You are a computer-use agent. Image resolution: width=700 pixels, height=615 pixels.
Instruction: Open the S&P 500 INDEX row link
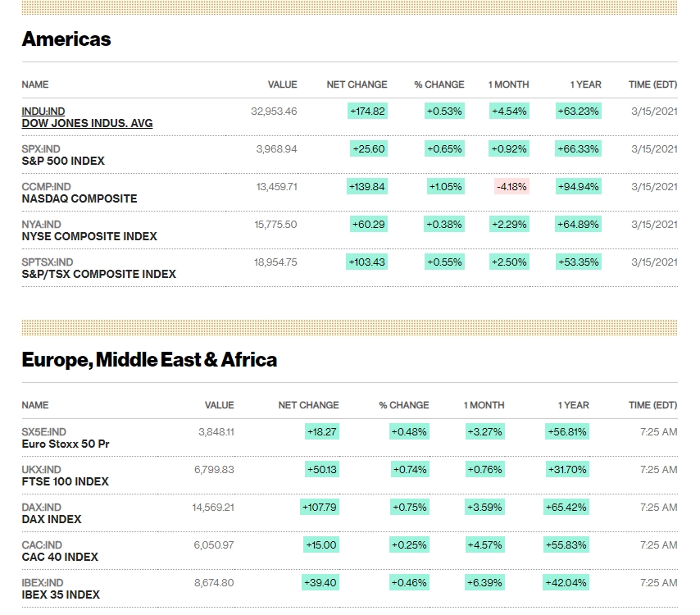coord(63,161)
